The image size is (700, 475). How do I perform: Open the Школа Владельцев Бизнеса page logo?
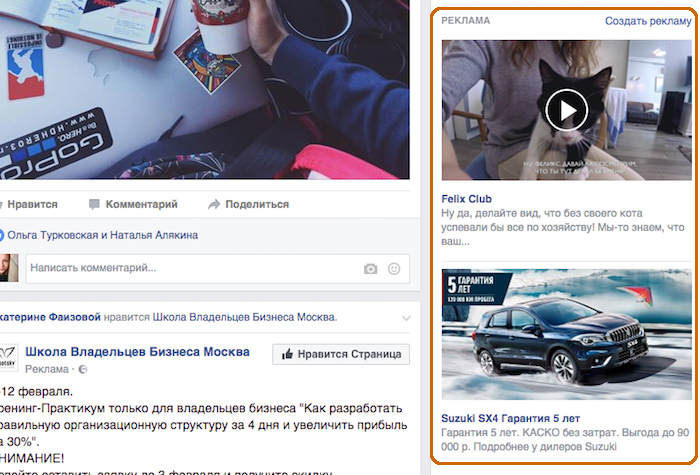6,359
